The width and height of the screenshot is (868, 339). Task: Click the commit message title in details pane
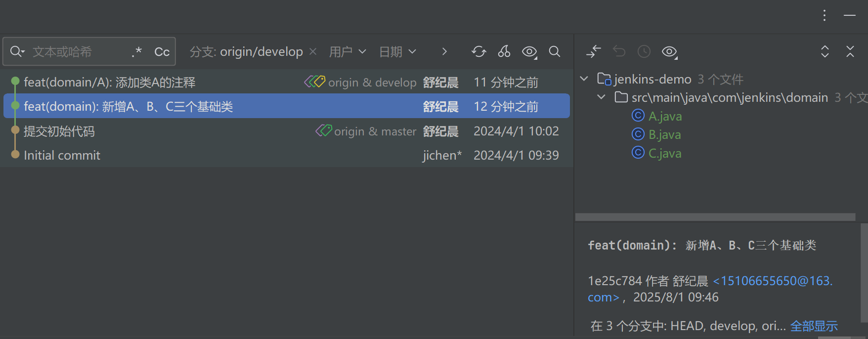click(x=702, y=245)
